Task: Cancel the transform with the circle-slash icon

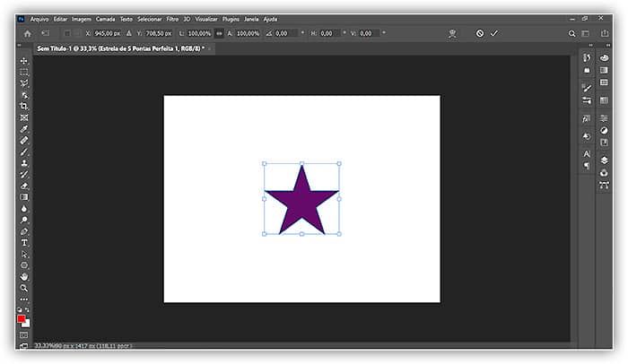Action: (480, 33)
